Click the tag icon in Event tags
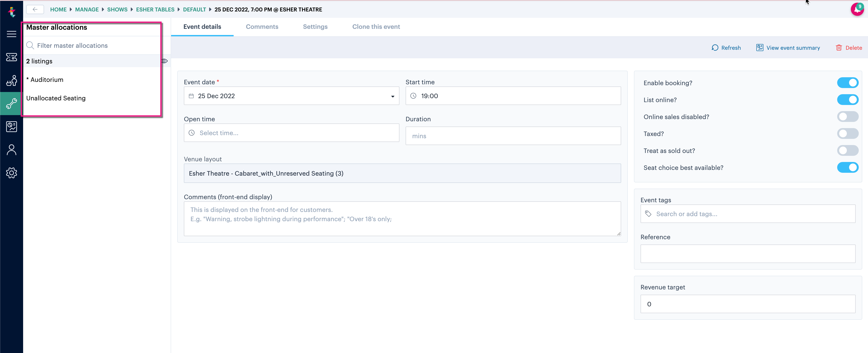Screen dimensions: 868x353 pyautogui.click(x=648, y=214)
